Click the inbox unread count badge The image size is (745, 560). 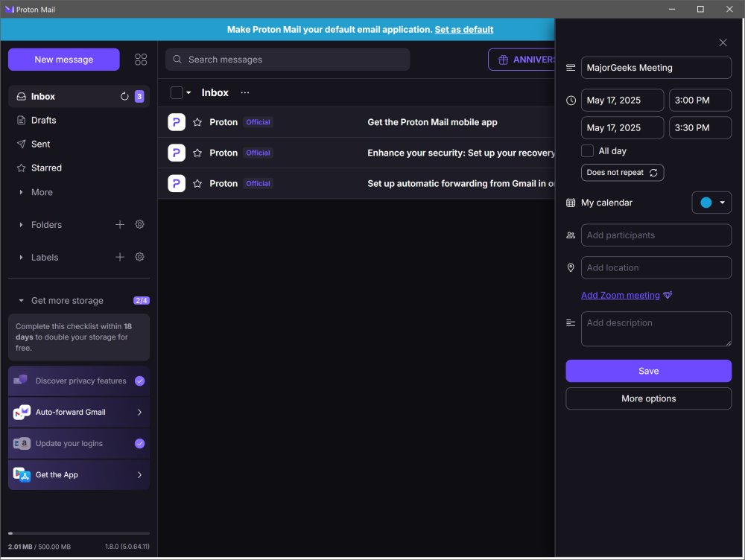tap(139, 96)
